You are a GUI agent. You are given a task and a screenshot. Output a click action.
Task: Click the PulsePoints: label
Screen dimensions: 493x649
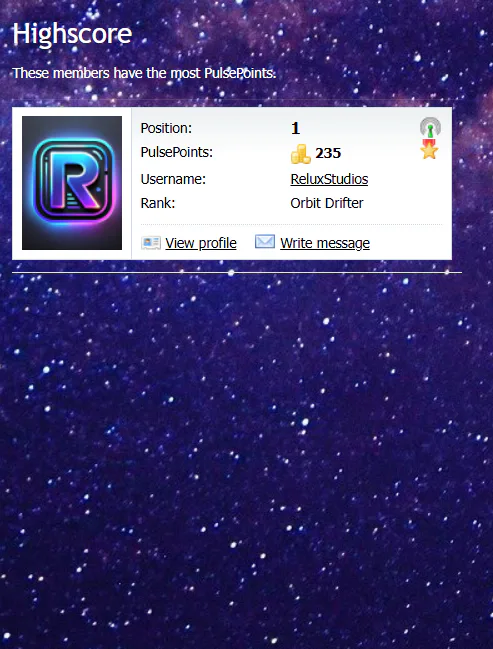(177, 152)
